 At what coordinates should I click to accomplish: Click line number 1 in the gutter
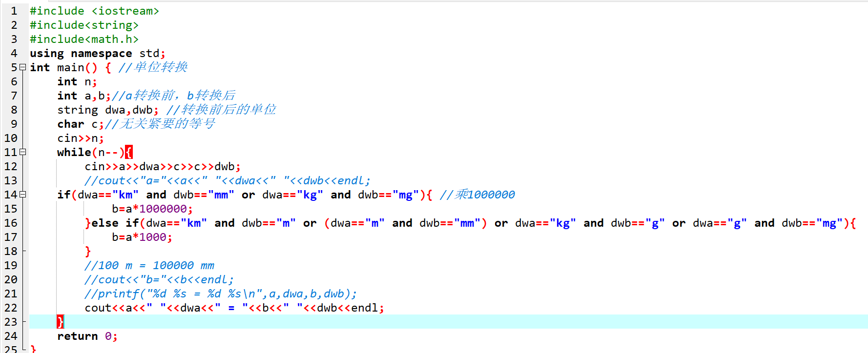click(14, 11)
